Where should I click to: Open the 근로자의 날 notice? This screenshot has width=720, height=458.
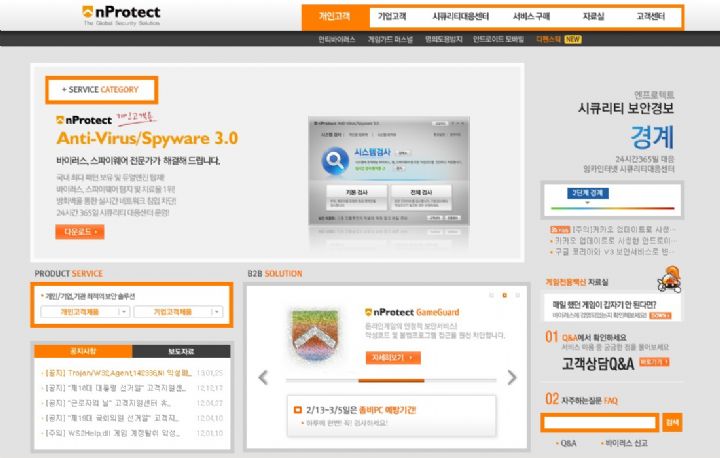pyautogui.click(x=106, y=403)
